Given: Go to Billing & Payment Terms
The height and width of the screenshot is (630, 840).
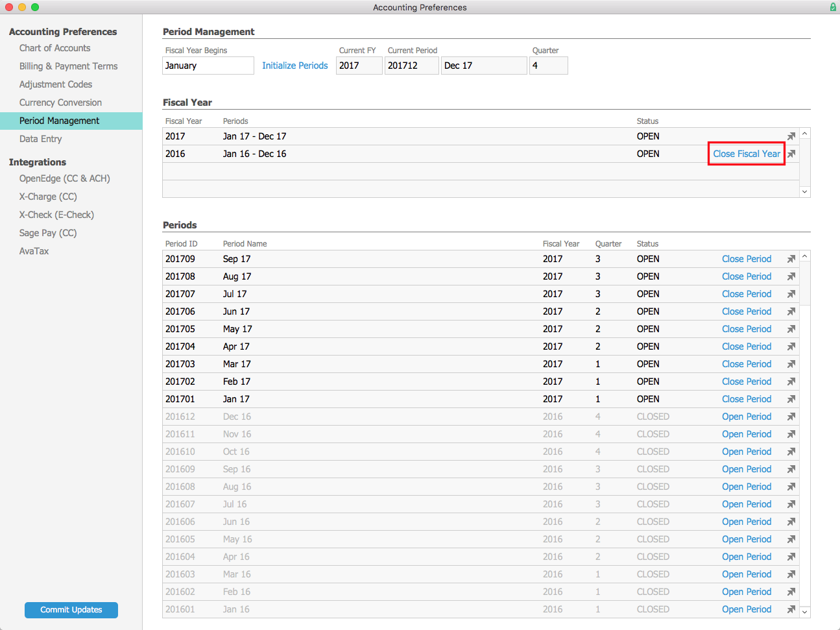Looking at the screenshot, I should [x=69, y=66].
